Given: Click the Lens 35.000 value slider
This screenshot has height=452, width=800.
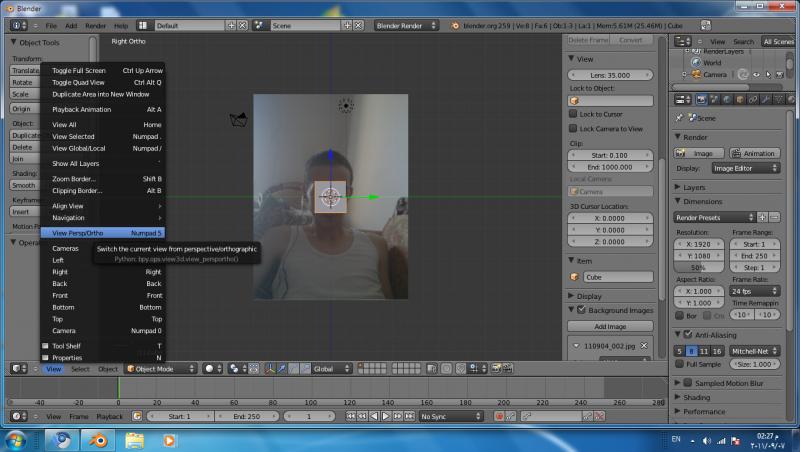Looking at the screenshot, I should tap(610, 75).
